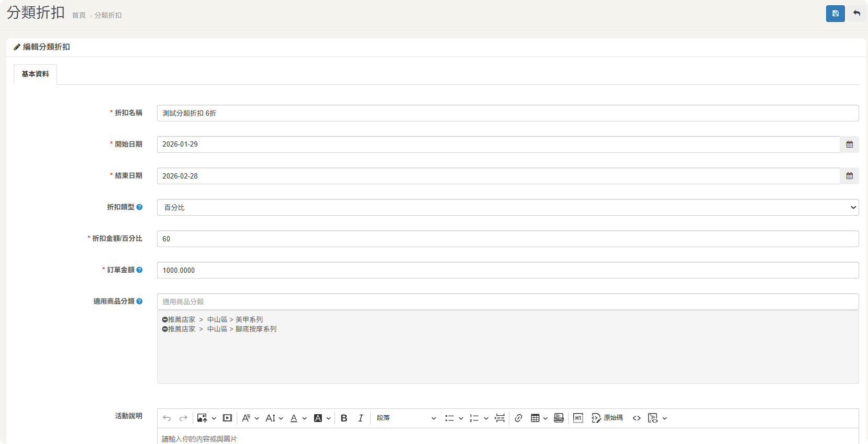868x444 pixels.
Task: Open the font background color picker
Action: pos(318,418)
